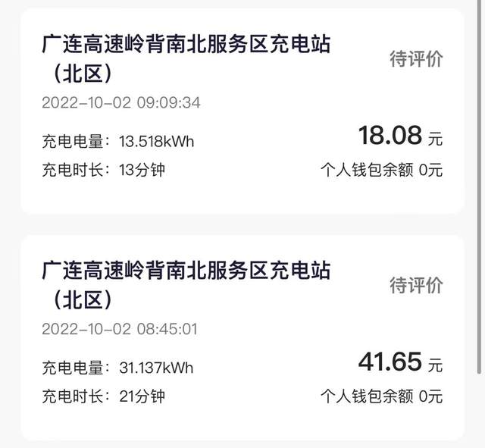Click 个人钱包余额 0元 in second order
The width and height of the screenshot is (485, 448).
point(382,396)
